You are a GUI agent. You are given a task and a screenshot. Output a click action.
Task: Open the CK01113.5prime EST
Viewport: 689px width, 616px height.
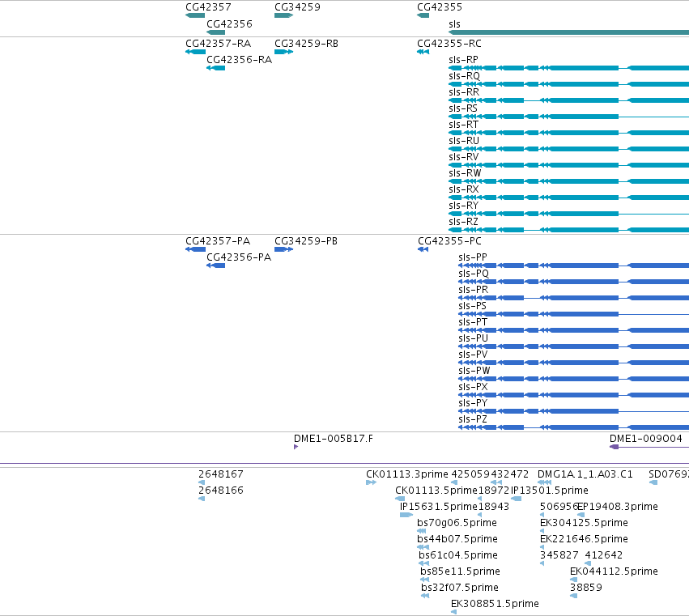coord(400,499)
